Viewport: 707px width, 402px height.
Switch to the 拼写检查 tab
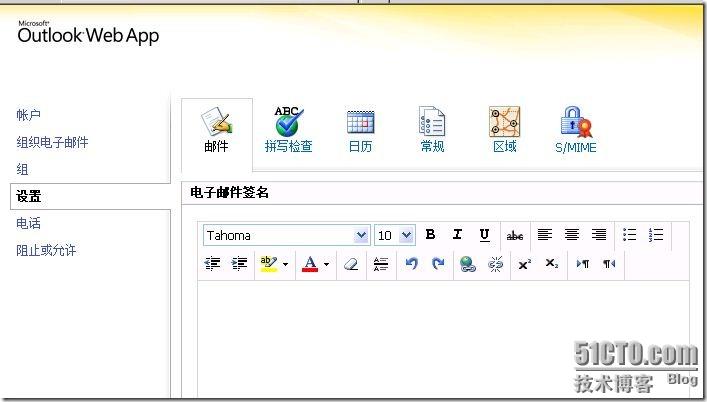[288, 131]
